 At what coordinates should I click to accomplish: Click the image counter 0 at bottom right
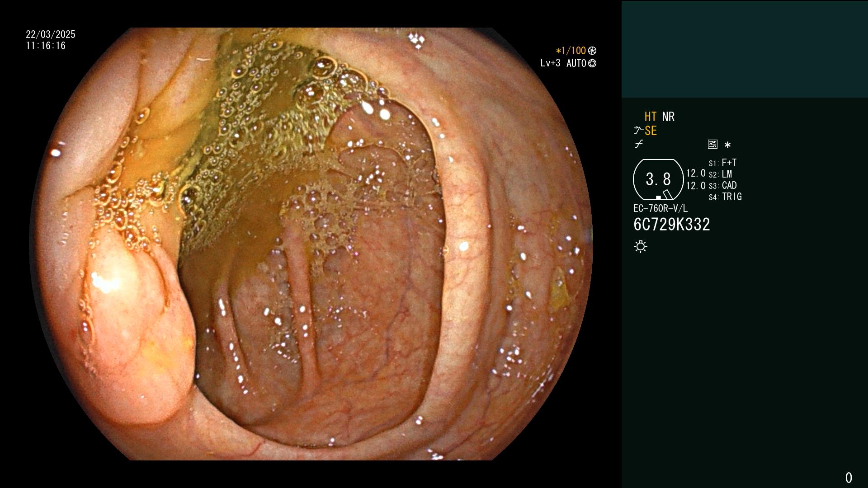coord(849,478)
